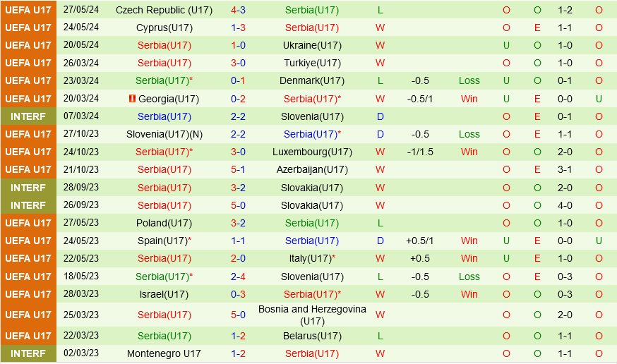The height and width of the screenshot is (364, 617).
Task: Click the Slovenia(U17)(N) home team link
Action: 164,134
